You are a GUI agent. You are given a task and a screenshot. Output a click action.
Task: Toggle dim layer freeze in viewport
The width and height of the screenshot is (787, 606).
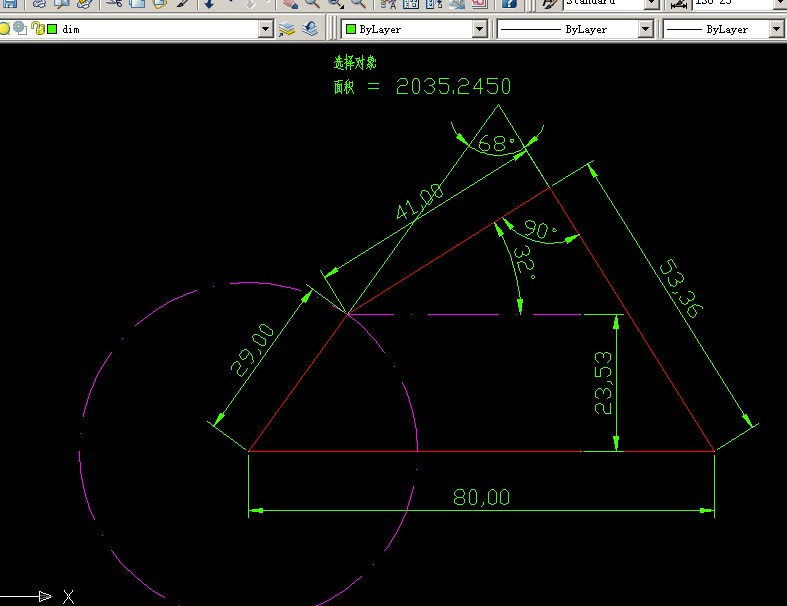tap(20, 29)
